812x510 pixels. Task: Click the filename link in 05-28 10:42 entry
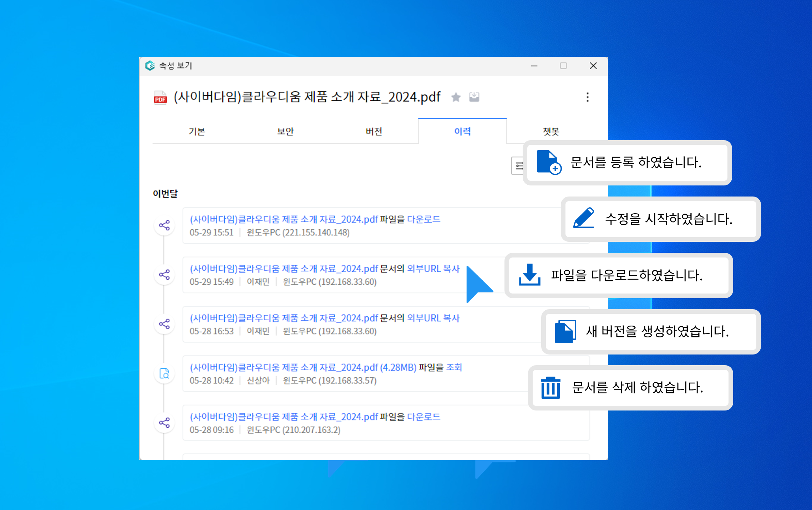pos(303,367)
